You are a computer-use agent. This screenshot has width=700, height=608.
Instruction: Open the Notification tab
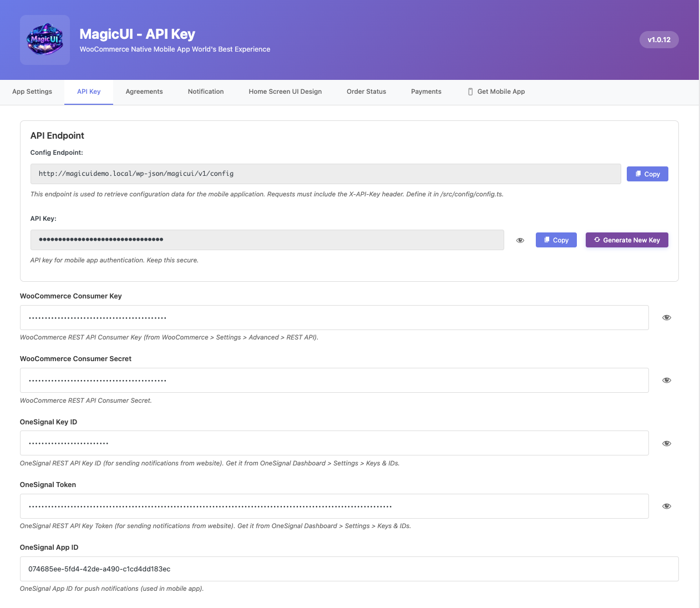206,92
